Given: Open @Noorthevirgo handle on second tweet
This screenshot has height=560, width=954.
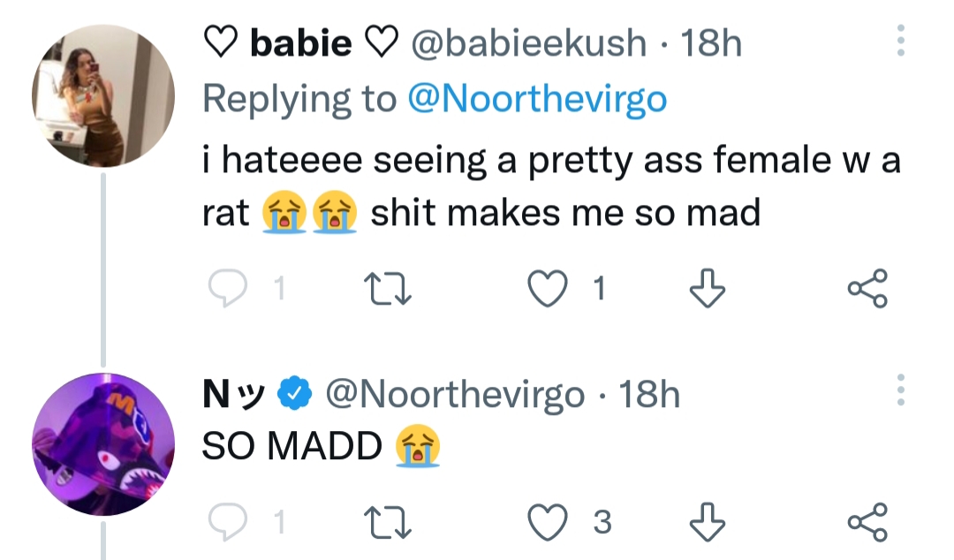Looking at the screenshot, I should click(x=455, y=395).
